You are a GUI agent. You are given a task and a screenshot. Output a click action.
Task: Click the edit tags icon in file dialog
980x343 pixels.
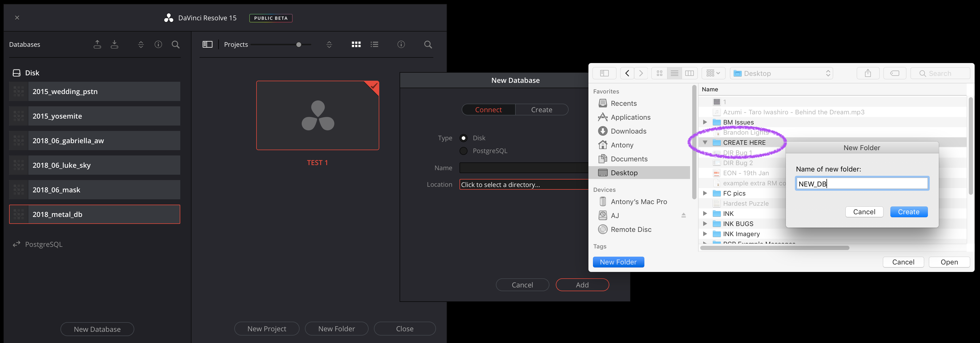(895, 73)
